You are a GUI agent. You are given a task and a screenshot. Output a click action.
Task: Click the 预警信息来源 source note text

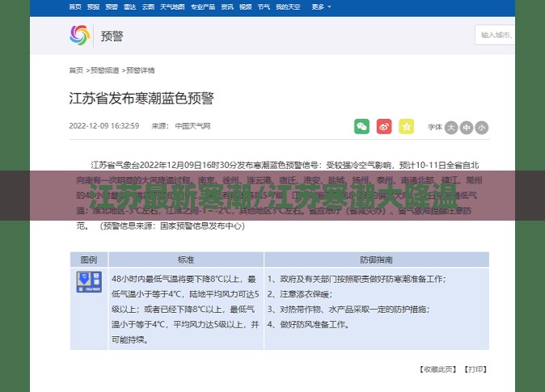[172, 226]
